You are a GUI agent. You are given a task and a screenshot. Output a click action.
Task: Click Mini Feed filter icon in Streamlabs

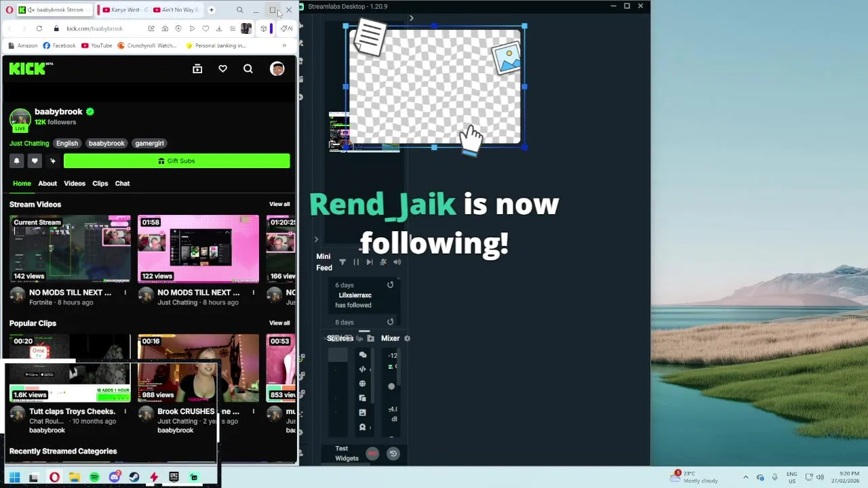(x=342, y=262)
